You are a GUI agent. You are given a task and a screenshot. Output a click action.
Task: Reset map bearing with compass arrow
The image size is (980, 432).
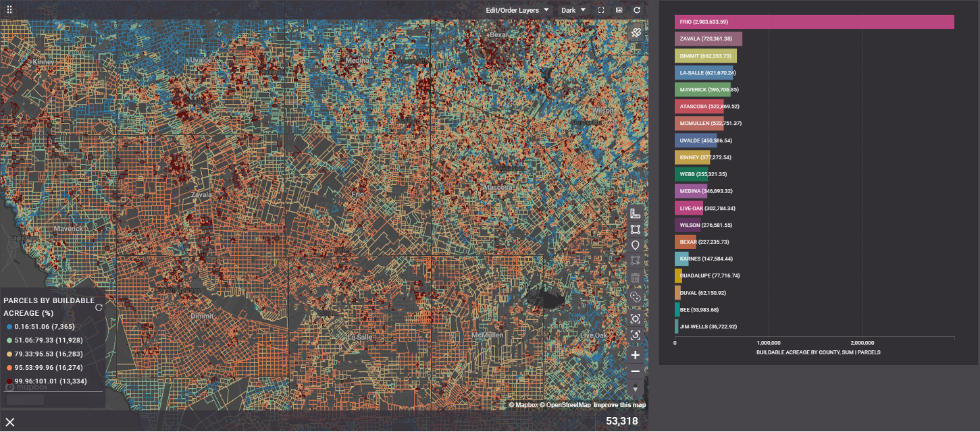point(635,388)
